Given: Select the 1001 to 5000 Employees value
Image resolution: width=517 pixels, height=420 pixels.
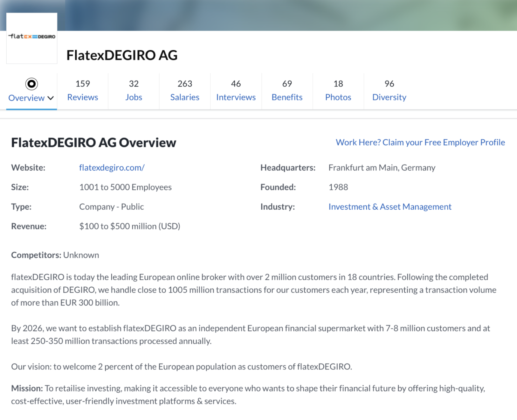Looking at the screenshot, I should click(125, 187).
